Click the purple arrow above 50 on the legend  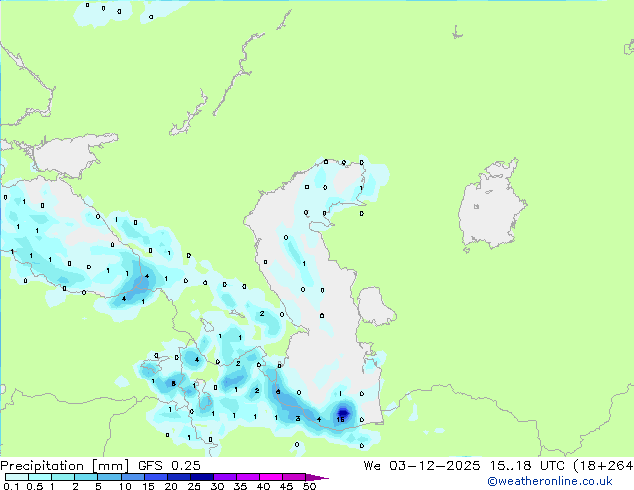(317, 477)
